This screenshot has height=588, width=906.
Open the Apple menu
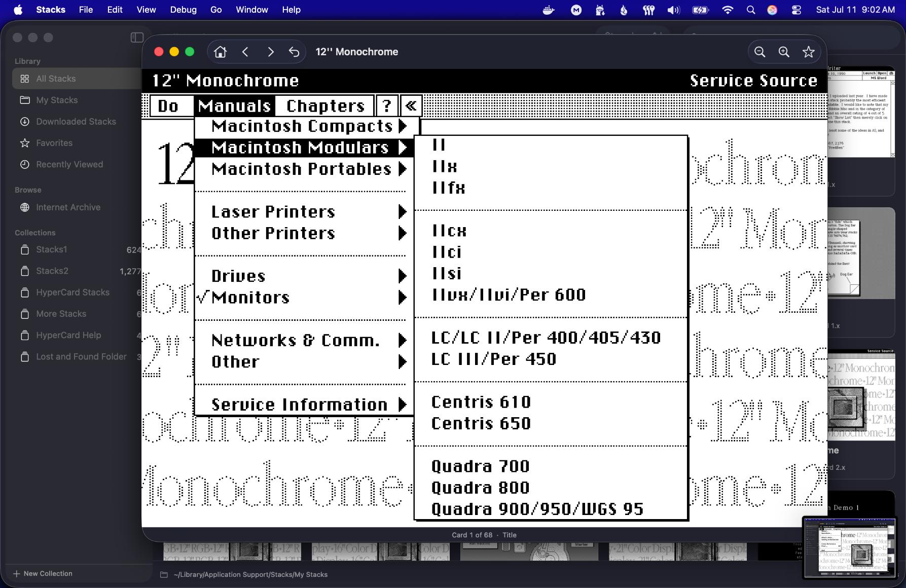pyautogui.click(x=18, y=10)
